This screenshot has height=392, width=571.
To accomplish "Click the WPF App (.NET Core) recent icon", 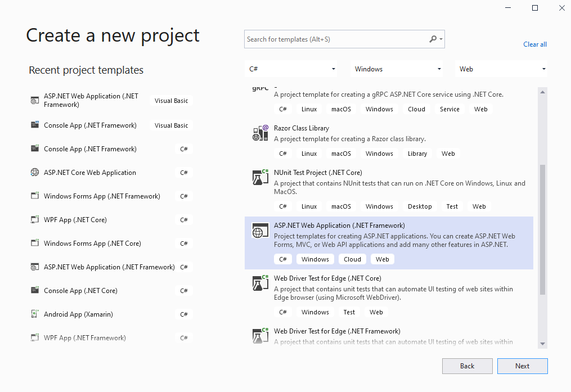I will pos(35,220).
